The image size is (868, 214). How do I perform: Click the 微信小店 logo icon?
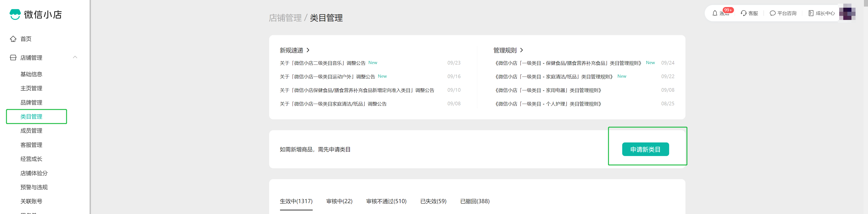[x=15, y=14]
